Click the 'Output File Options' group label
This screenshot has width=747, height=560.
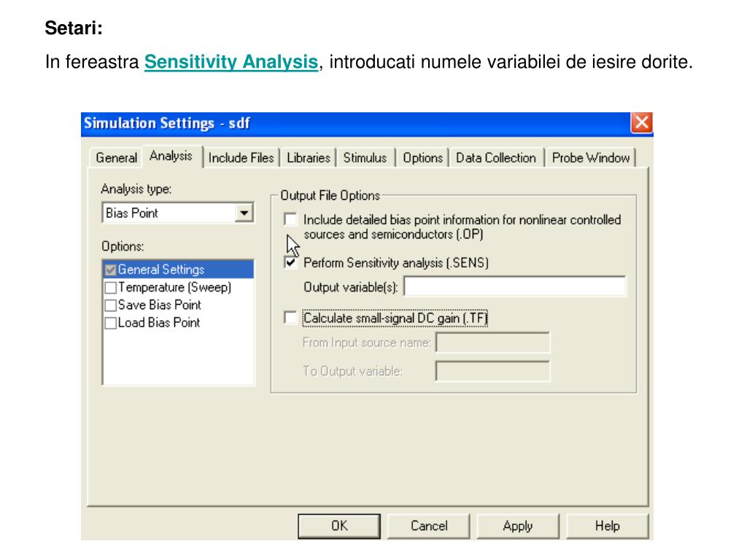(x=330, y=195)
